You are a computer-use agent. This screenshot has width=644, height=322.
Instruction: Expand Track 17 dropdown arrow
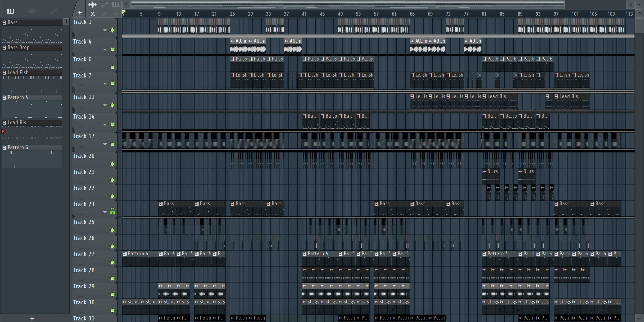[105, 144]
